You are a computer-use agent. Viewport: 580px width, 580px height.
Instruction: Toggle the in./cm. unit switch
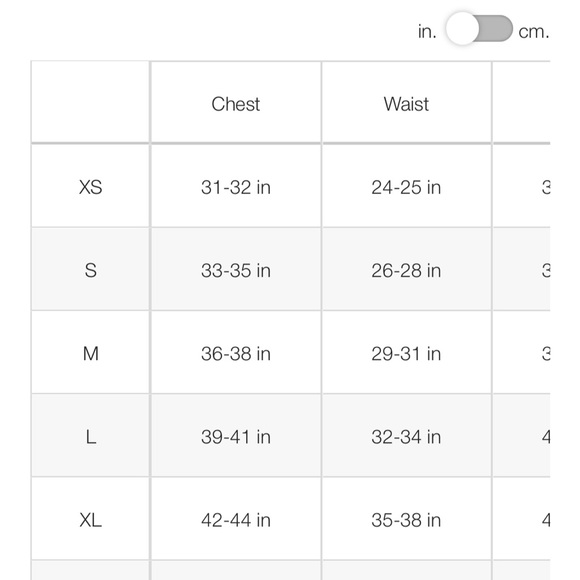pyautogui.click(x=479, y=28)
